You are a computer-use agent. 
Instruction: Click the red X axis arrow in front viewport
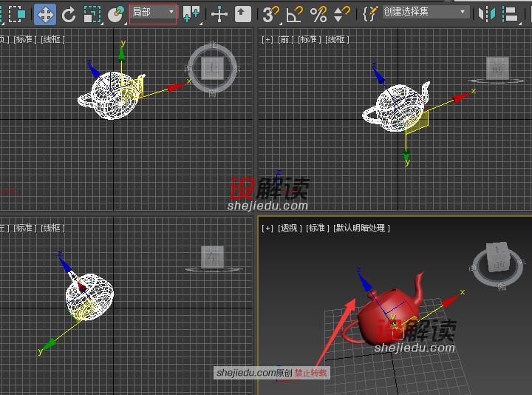[460, 98]
